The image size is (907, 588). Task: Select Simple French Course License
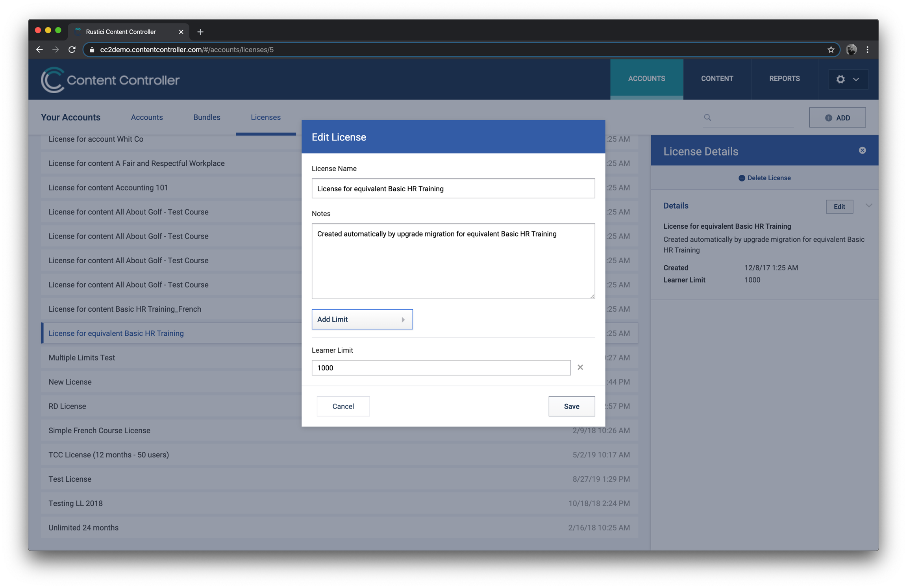pyautogui.click(x=339, y=431)
